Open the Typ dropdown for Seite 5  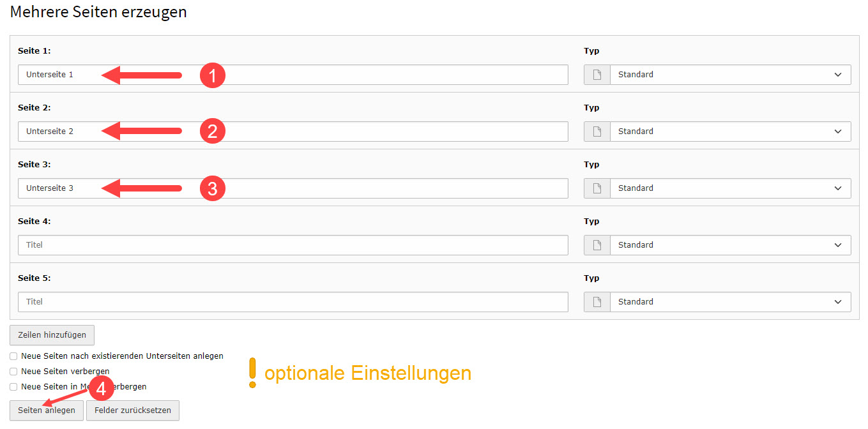pos(730,302)
